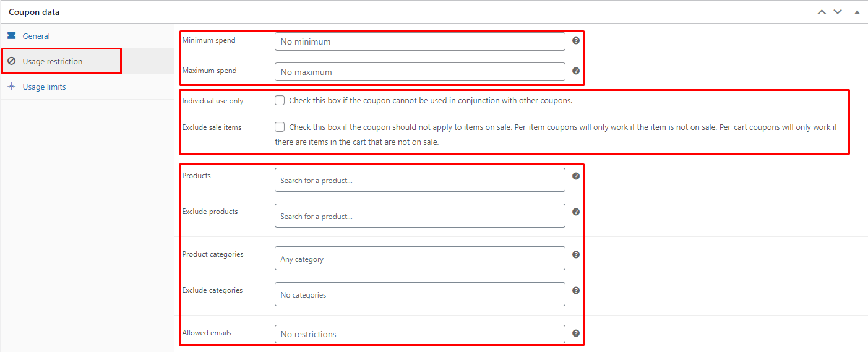
Task: Collapse the Coupon data panel toggle
Action: 857,12
